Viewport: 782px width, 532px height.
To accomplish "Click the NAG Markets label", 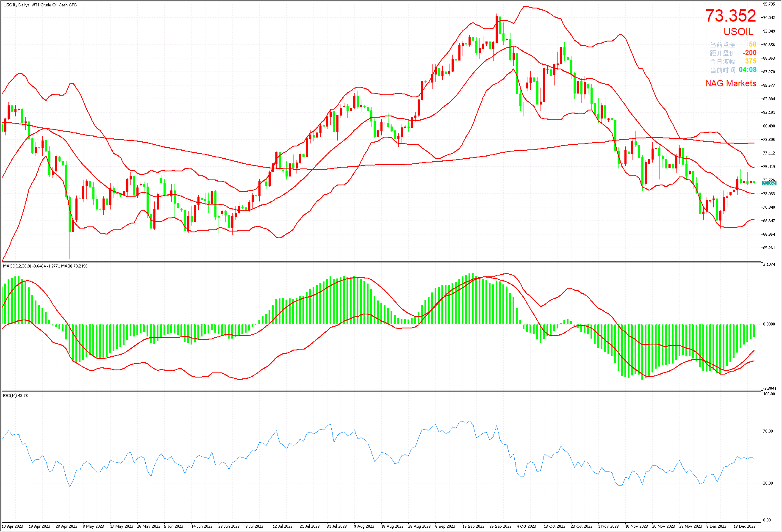I will 731,83.
